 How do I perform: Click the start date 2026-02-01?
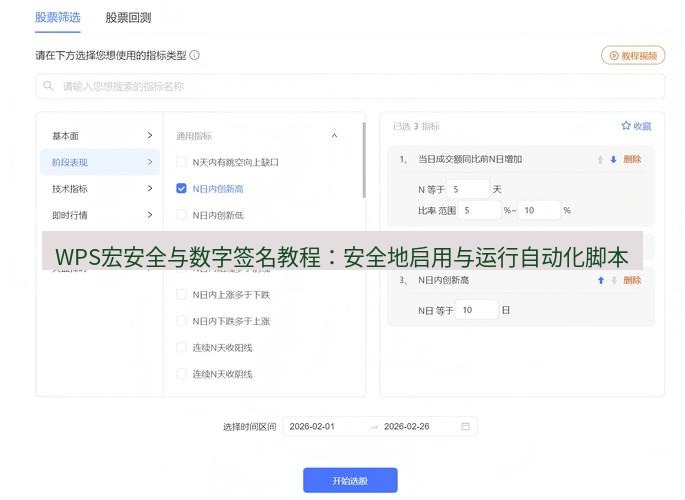tap(312, 427)
